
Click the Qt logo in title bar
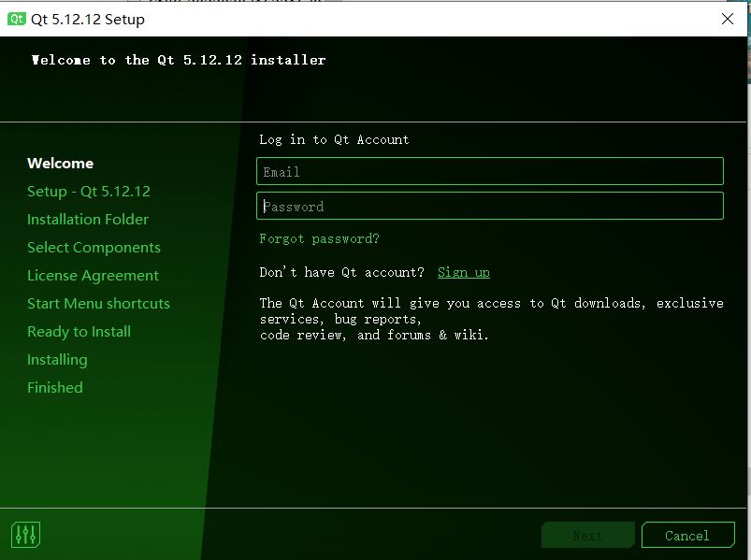point(16,19)
